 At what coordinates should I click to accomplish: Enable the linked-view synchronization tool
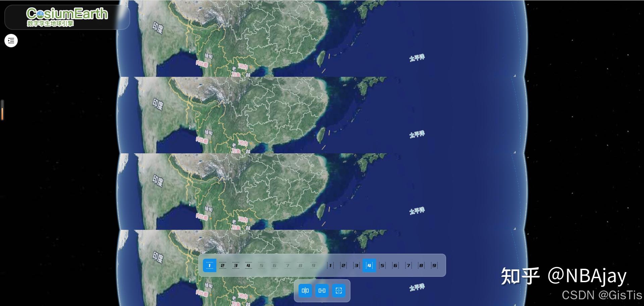322,291
